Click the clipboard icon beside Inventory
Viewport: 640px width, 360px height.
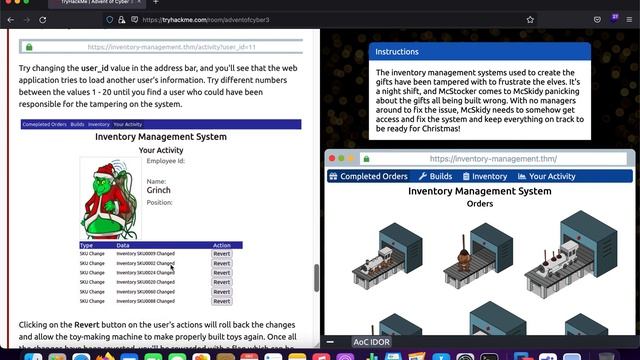coord(466,176)
